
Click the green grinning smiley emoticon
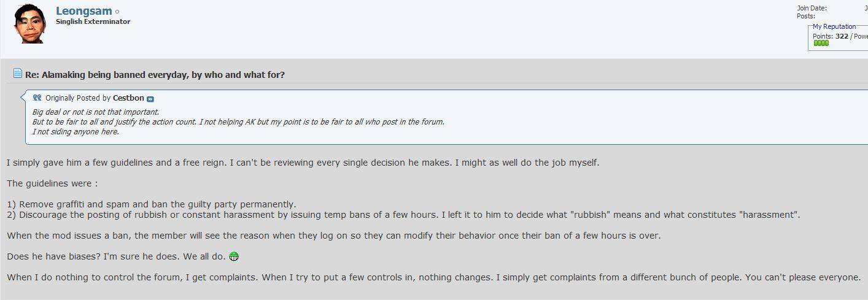click(233, 256)
